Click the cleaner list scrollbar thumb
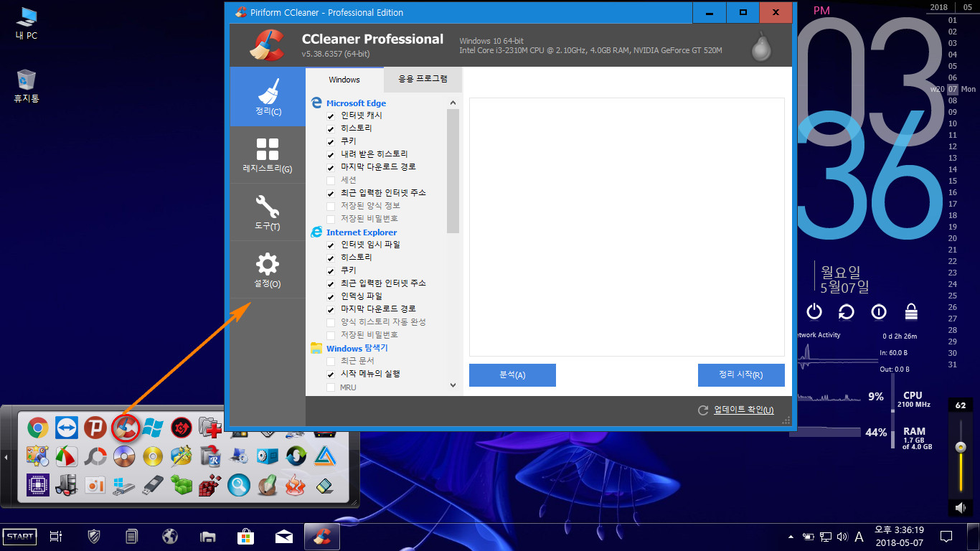 453,171
